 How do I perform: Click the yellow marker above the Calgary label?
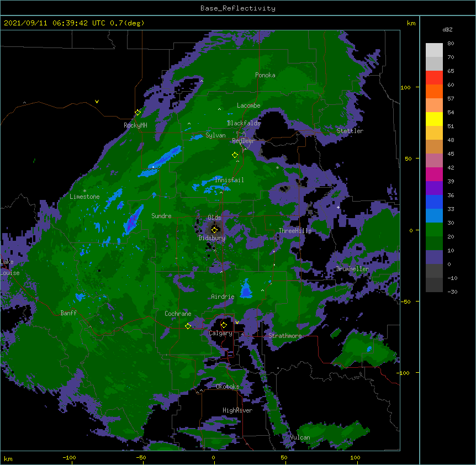[x=224, y=325]
